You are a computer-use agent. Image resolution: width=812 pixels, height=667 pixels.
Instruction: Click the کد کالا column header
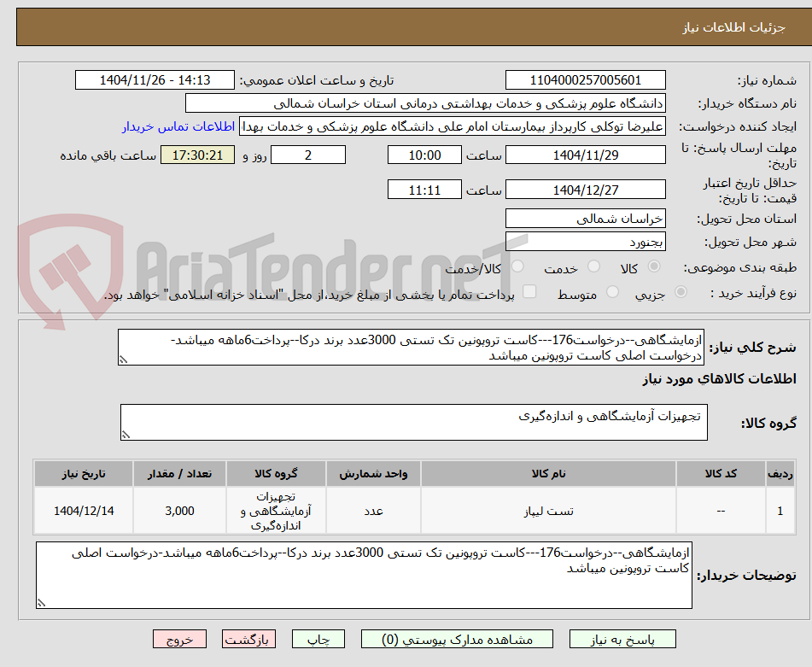click(721, 474)
